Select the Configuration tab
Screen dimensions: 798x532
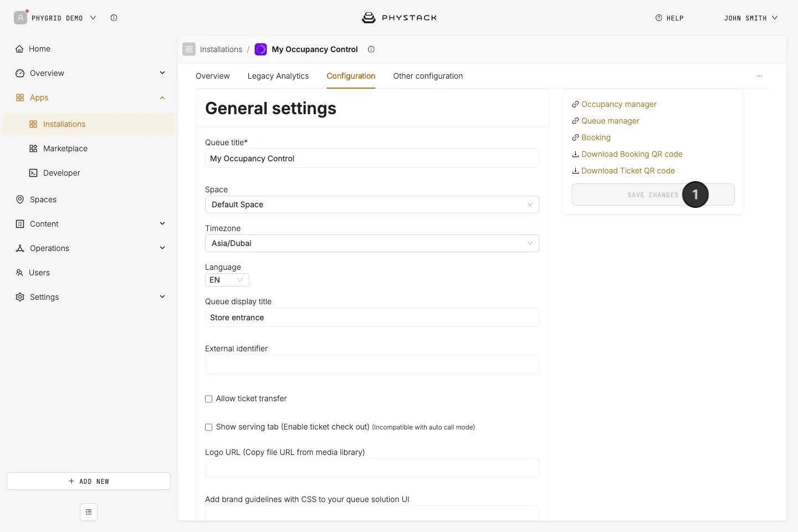pyautogui.click(x=351, y=76)
